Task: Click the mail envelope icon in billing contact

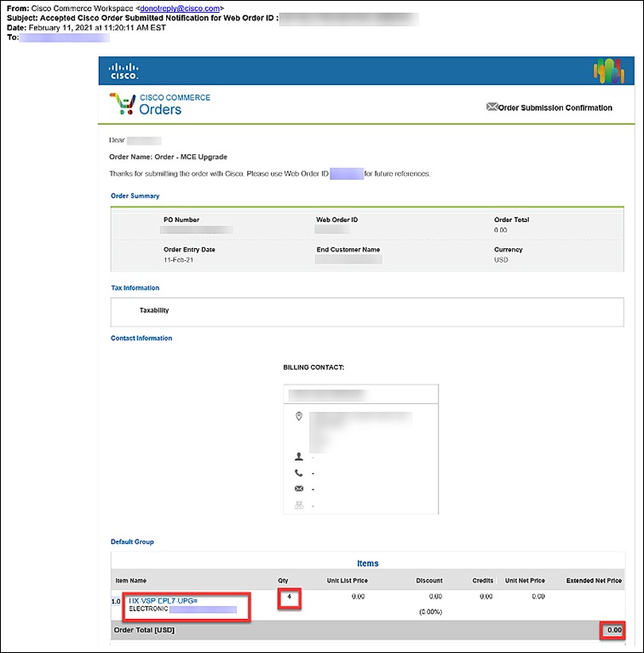Action: coord(299,488)
